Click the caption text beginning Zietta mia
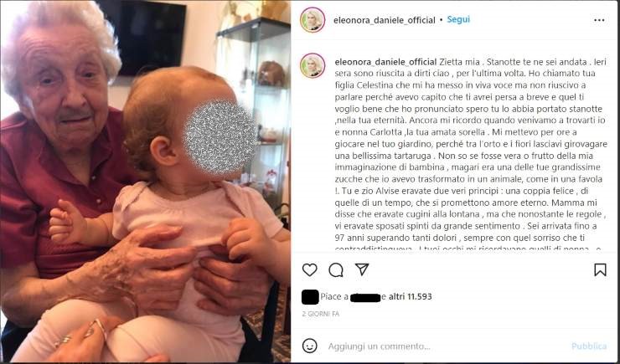The image size is (620, 364). (x=470, y=156)
